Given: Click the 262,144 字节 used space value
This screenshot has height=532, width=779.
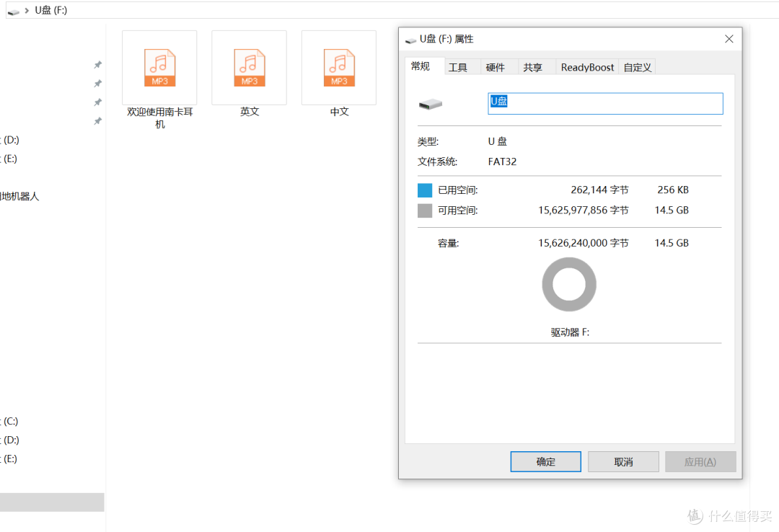Looking at the screenshot, I should pyautogui.click(x=599, y=190).
